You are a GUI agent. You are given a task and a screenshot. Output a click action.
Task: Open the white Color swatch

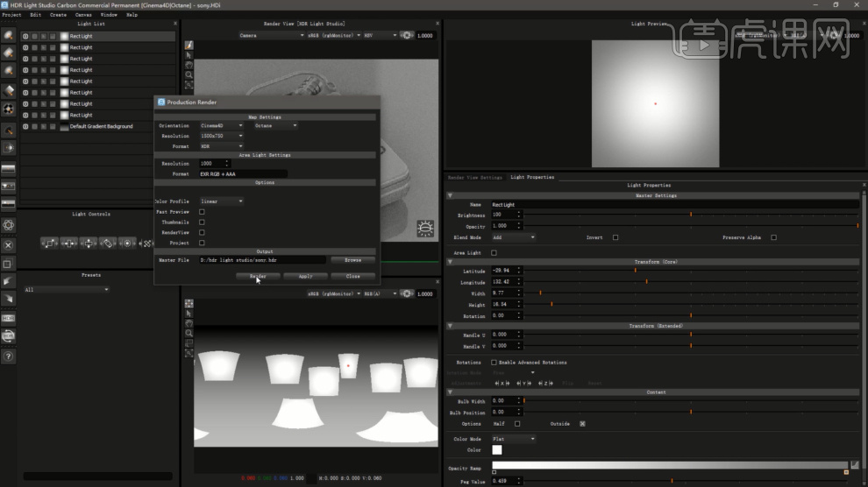(x=497, y=450)
